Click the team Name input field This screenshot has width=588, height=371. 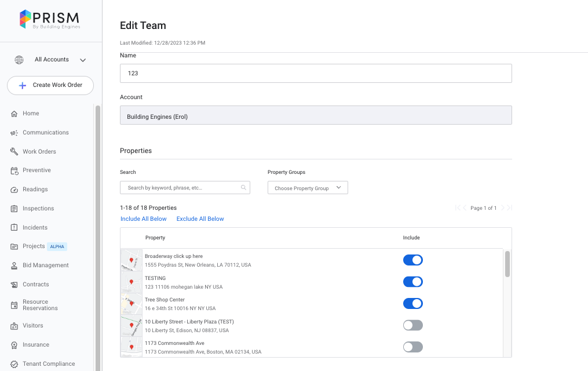point(316,74)
